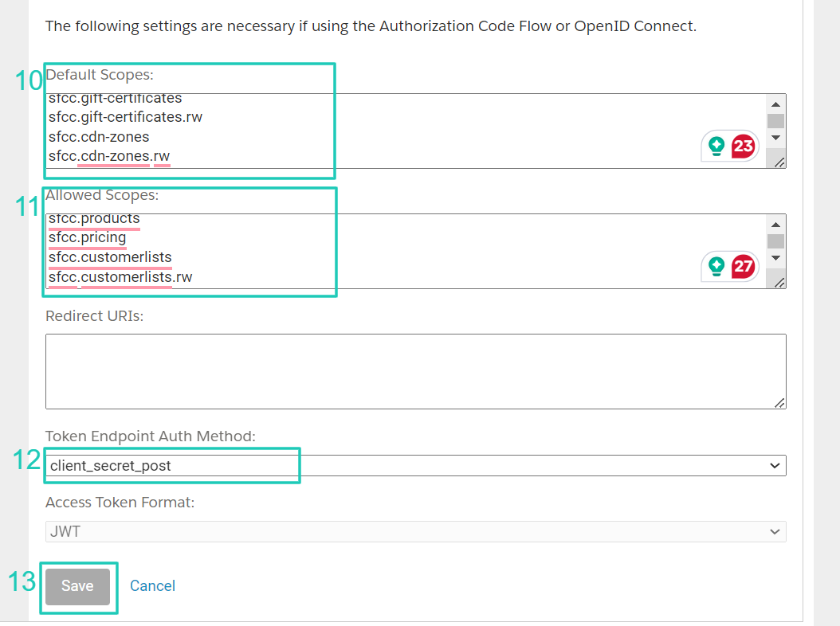Select the sfcc.products scope entry
Screen dimensions: 840x626
pos(93,217)
